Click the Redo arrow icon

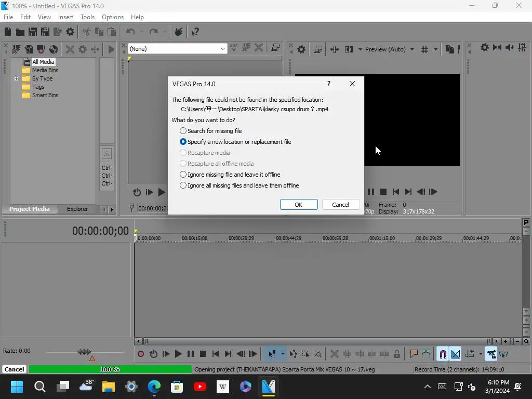(154, 32)
